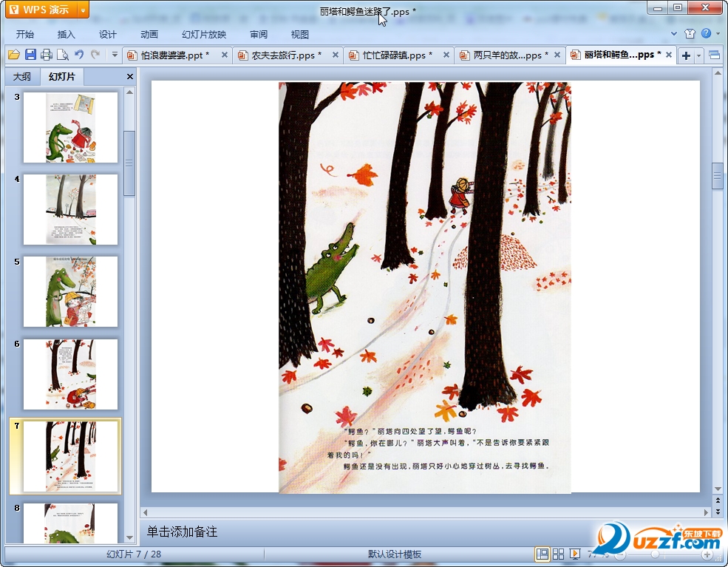The height and width of the screenshot is (567, 728).
Task: Open the WPS 演示 application menu dropdown
Action: click(83, 10)
